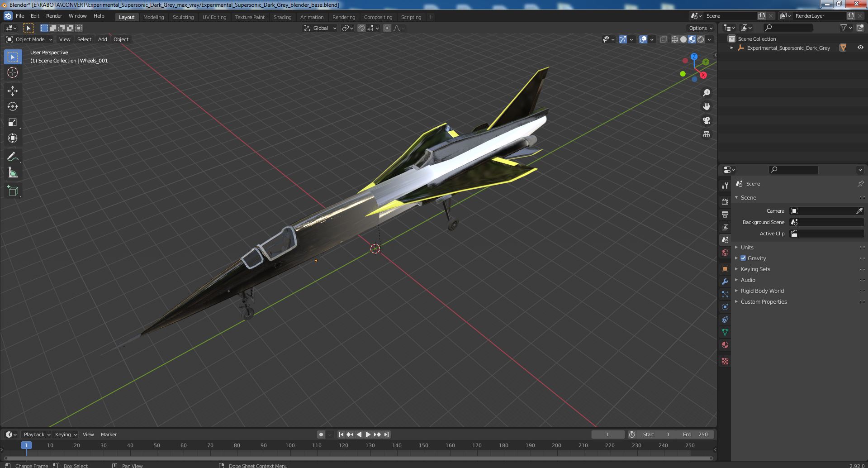Open the Object Data properties tab
Image resolution: width=868 pixels, height=468 pixels.
[x=725, y=332]
